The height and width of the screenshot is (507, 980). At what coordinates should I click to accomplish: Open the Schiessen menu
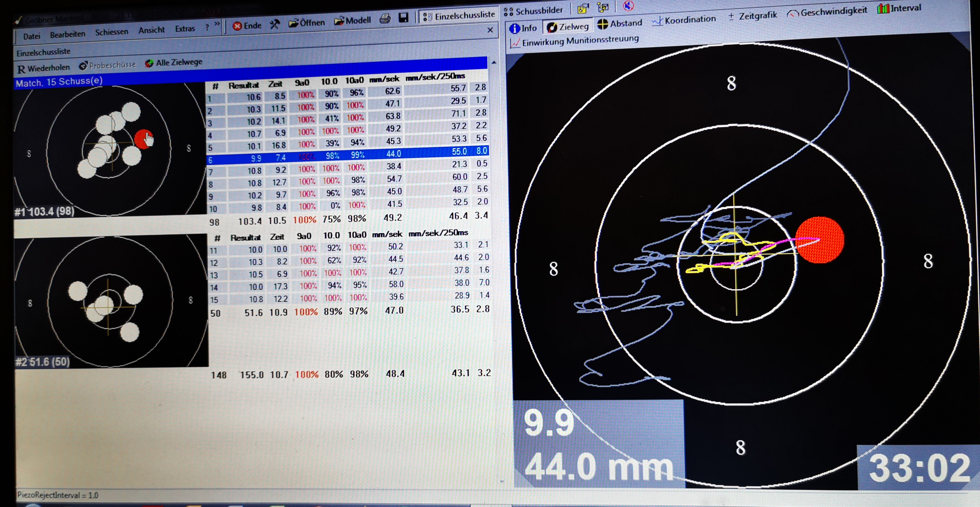(x=111, y=32)
